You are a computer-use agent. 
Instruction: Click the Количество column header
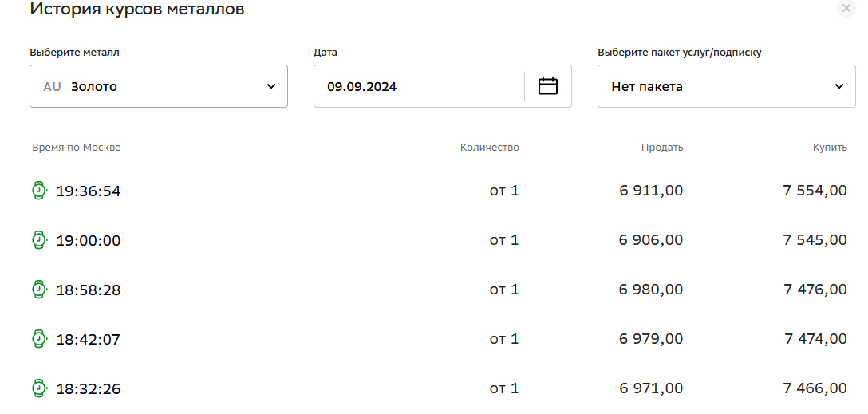click(490, 148)
